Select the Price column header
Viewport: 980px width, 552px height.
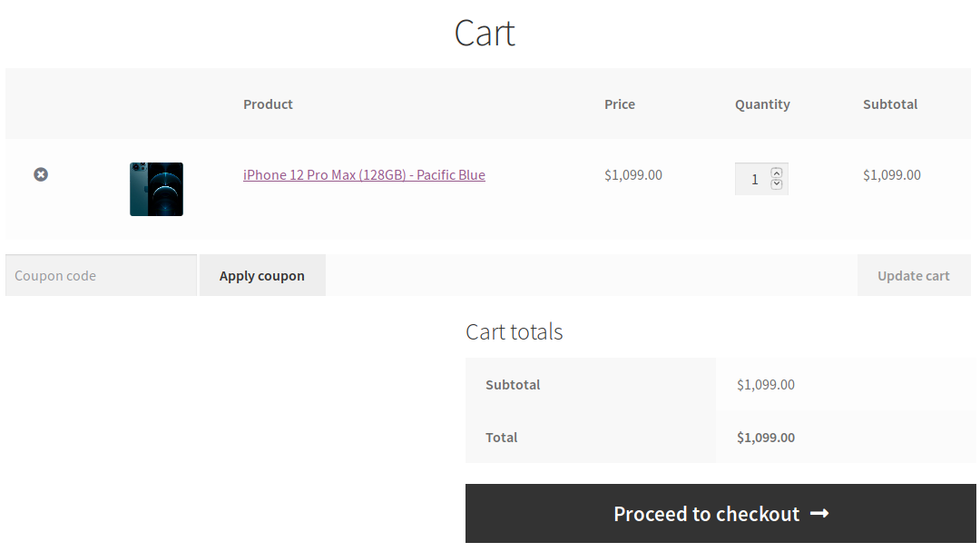point(620,104)
